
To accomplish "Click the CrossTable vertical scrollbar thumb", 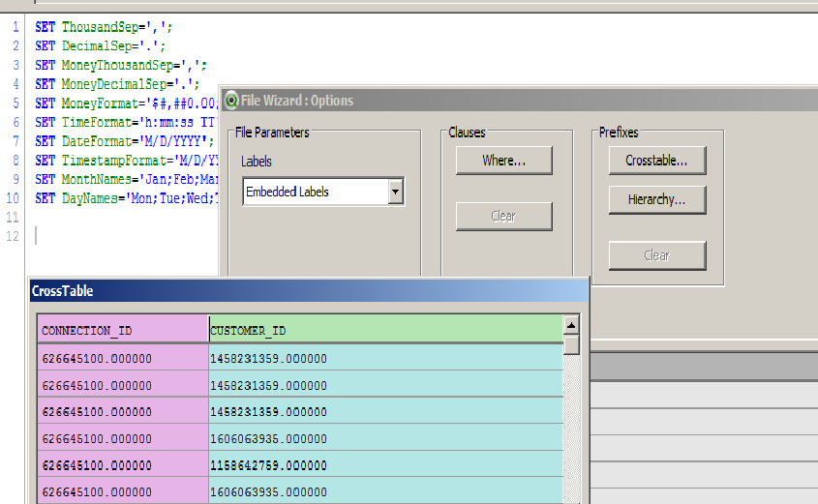I will click(x=571, y=344).
